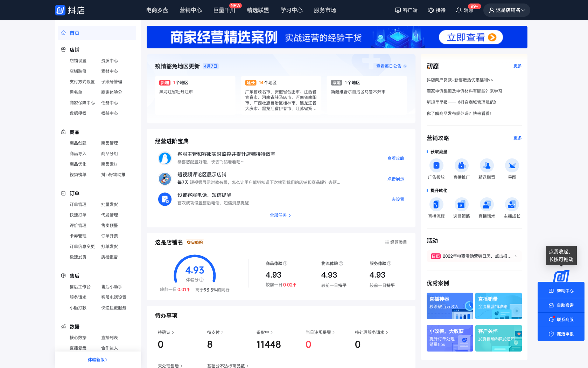588x368 pixels.
Task: Open 廉洁申报 in the floating panel
Action: click(561, 334)
